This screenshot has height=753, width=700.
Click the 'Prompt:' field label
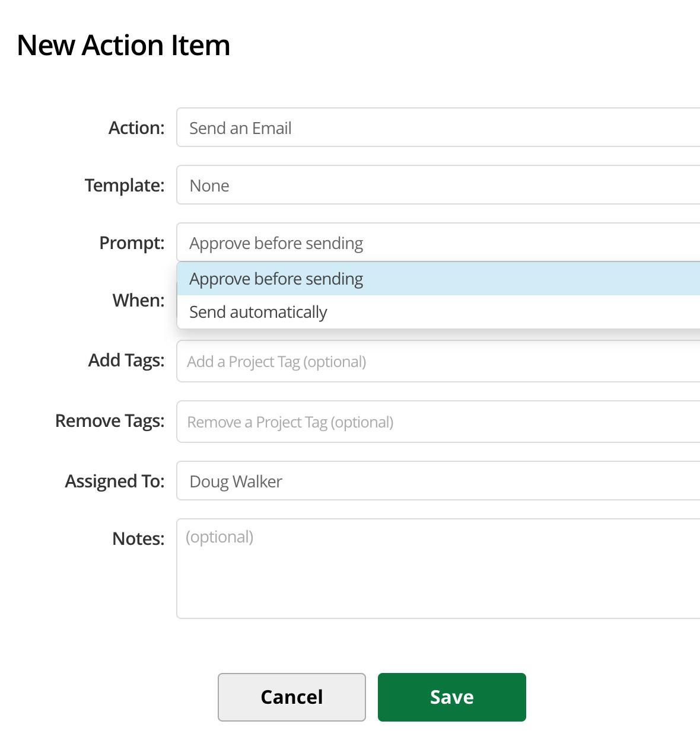pos(132,243)
